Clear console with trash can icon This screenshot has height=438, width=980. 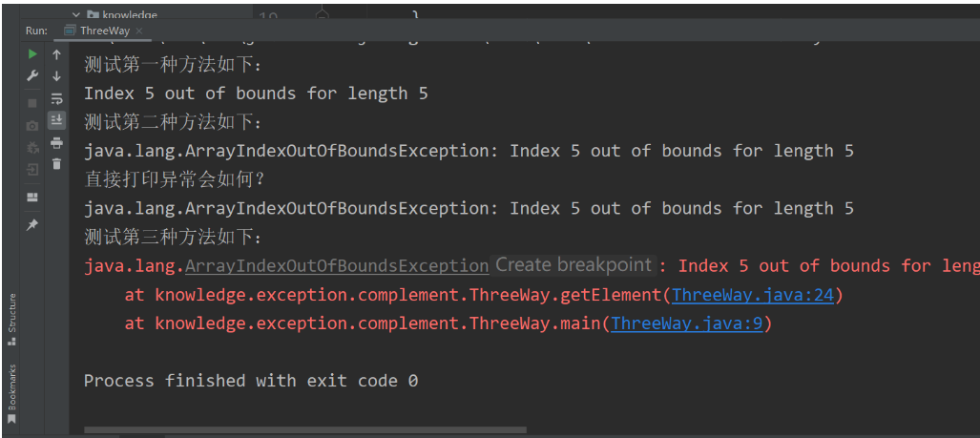click(x=57, y=164)
